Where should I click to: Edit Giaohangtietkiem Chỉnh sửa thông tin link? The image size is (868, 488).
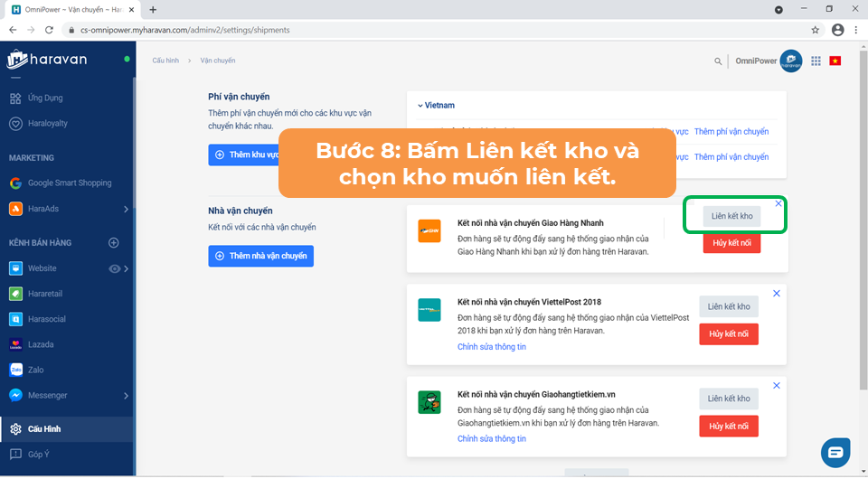[492, 439]
